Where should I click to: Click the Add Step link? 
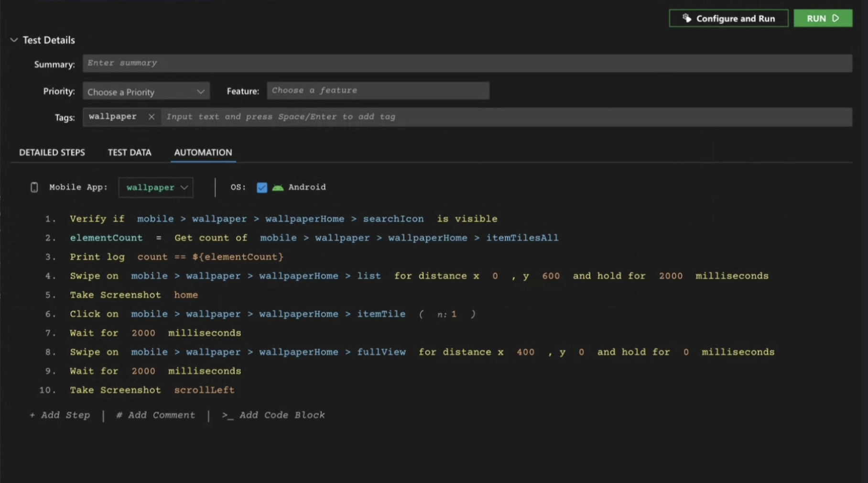pyautogui.click(x=60, y=415)
